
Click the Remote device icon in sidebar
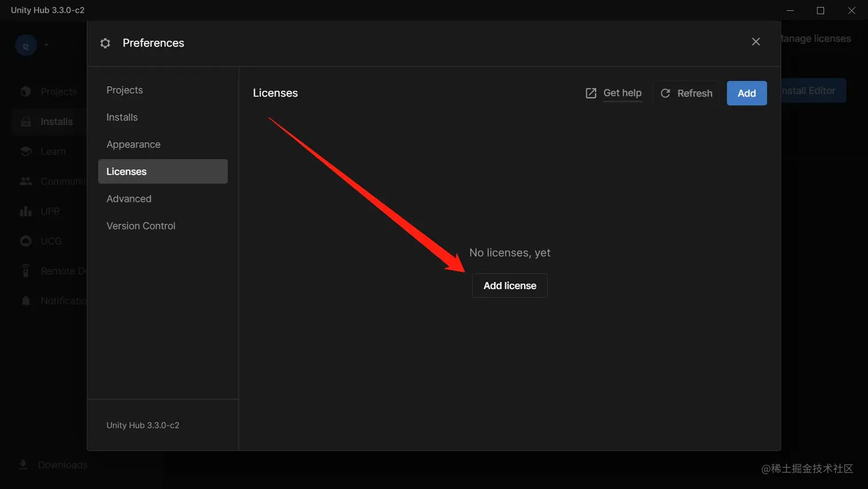click(25, 271)
